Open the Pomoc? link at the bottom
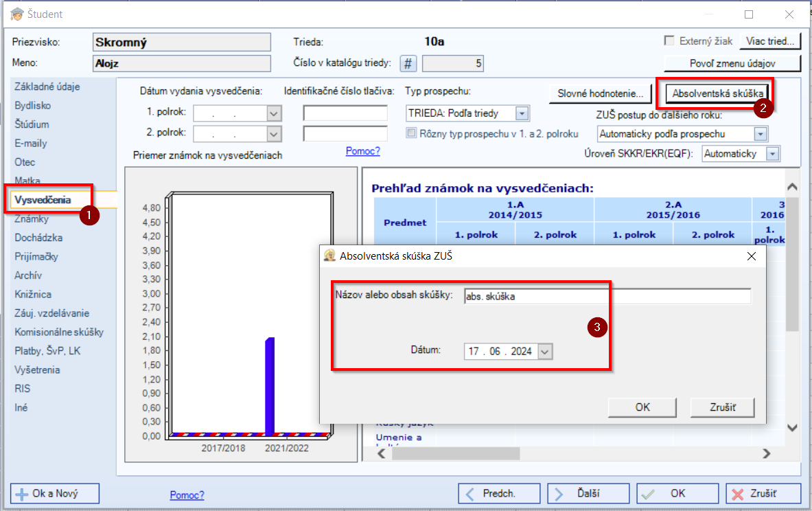 tap(187, 495)
